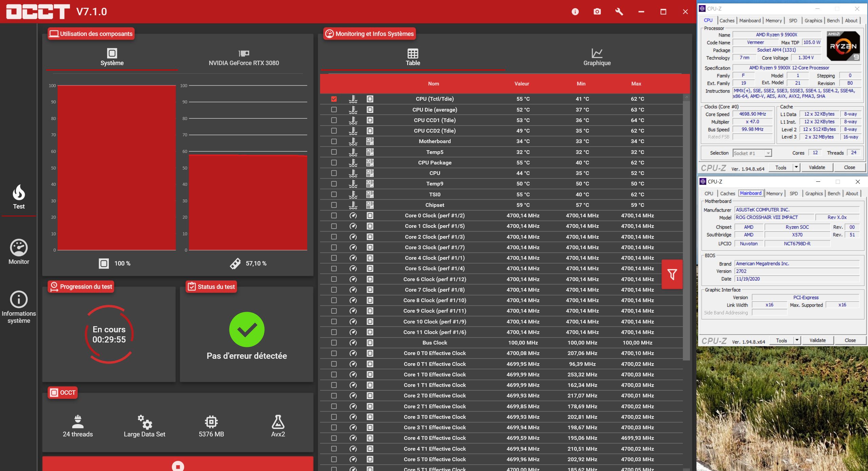Screen dimensions: 868x471
Task: Click the Ryzen logo in CPU-Z window
Action: [843, 46]
